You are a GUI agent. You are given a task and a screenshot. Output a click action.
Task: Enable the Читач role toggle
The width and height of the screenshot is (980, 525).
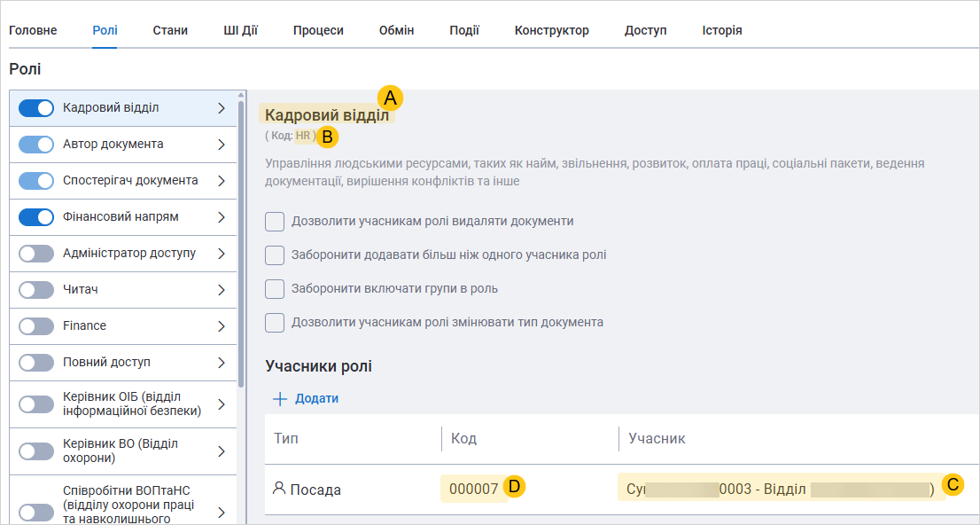[x=36, y=290]
